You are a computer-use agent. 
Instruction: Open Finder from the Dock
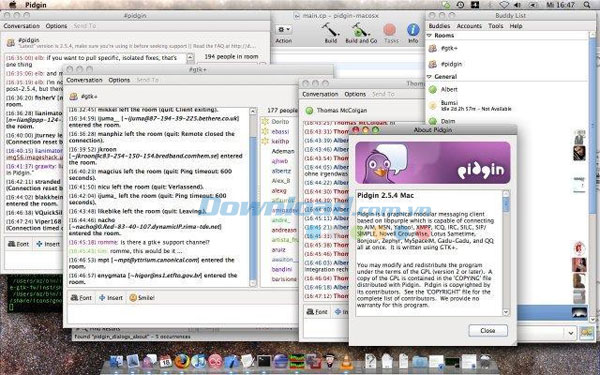tap(116, 361)
